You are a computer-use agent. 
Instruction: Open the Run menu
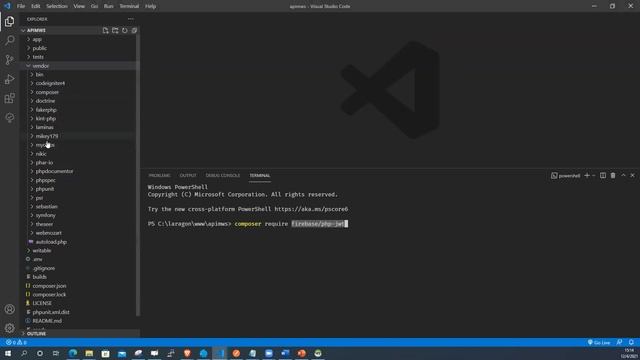[109, 6]
